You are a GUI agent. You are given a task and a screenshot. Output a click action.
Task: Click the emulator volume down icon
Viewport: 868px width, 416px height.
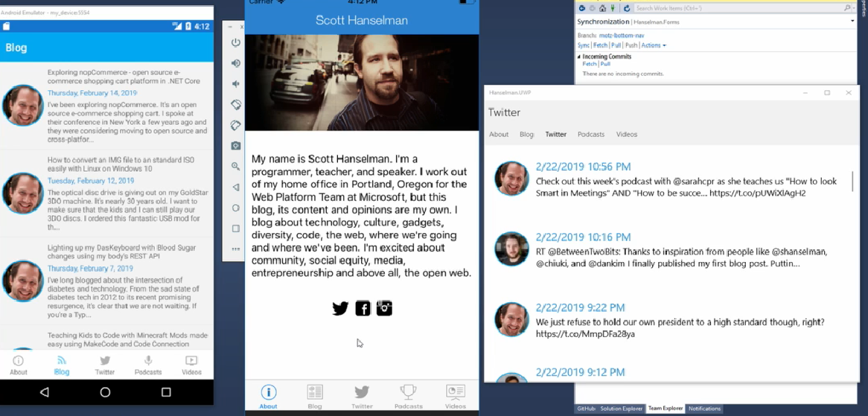pos(236,83)
